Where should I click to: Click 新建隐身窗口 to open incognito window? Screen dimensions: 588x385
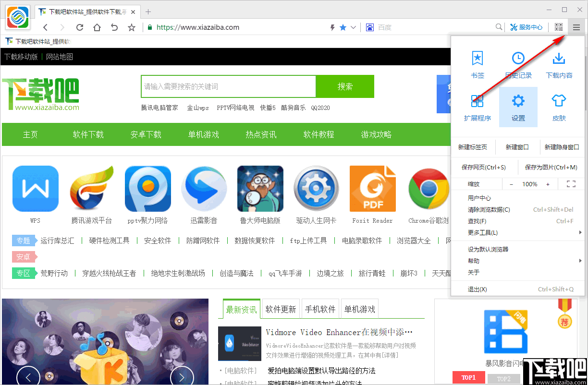pyautogui.click(x=562, y=146)
